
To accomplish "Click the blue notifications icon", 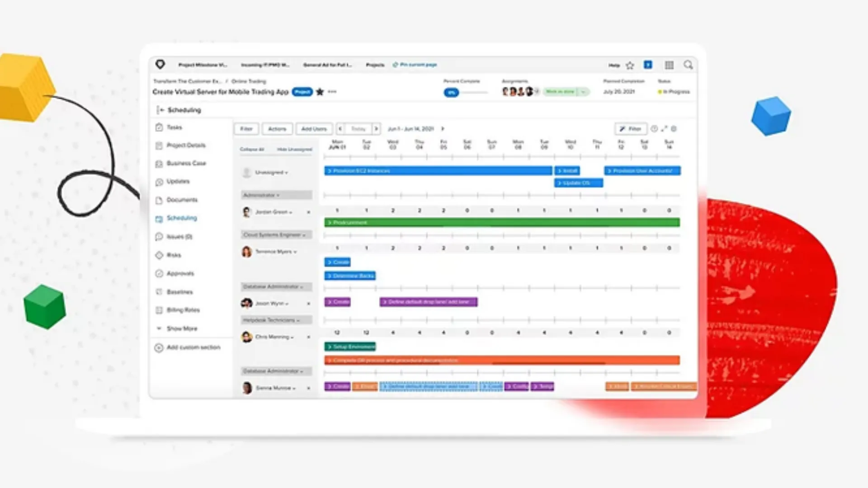I will (x=648, y=65).
